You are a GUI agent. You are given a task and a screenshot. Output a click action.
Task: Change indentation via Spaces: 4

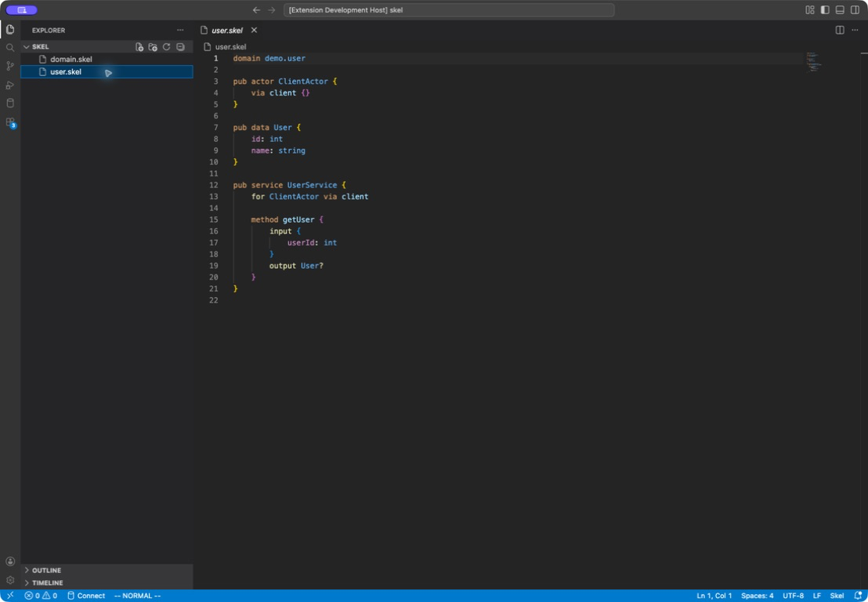tap(758, 596)
